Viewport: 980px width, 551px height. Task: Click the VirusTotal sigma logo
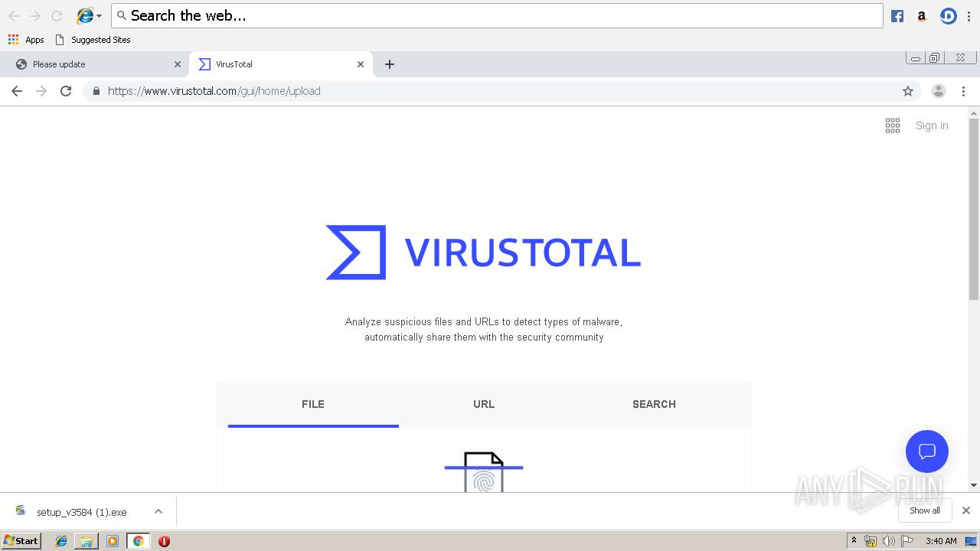point(356,253)
